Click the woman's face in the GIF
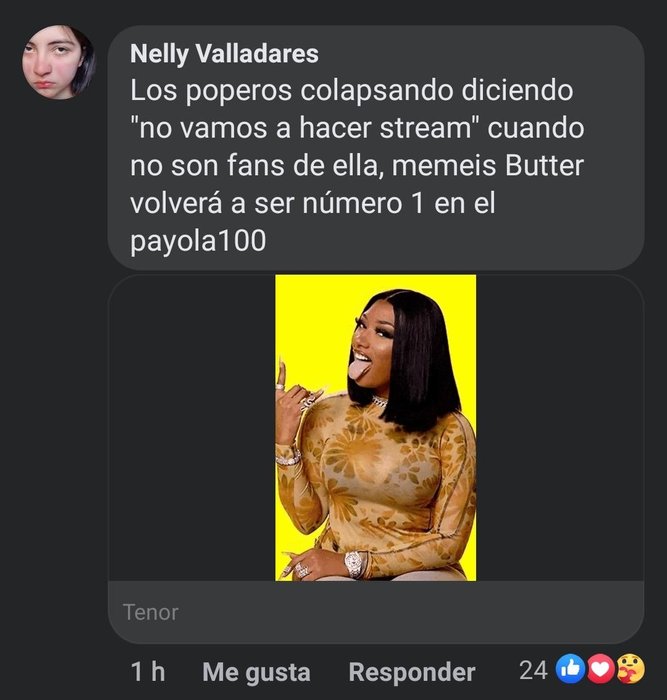This screenshot has height=700, width=667. [373, 341]
